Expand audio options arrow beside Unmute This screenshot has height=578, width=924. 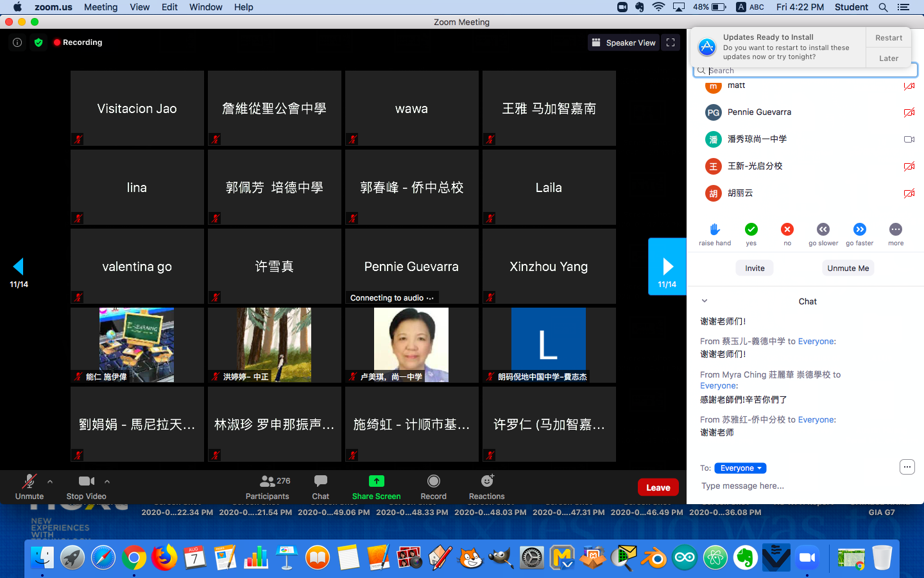tap(50, 481)
